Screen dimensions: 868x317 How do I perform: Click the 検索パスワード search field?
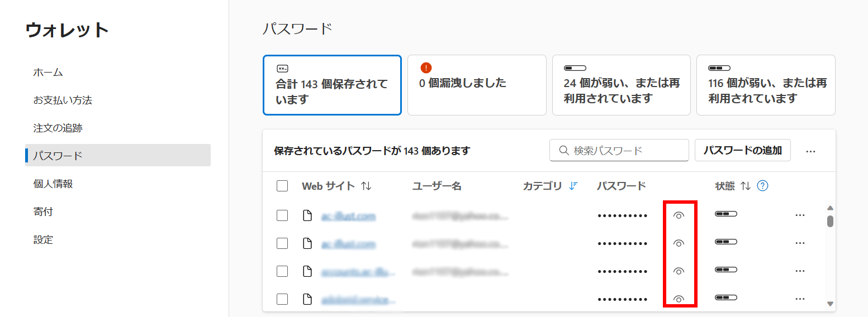click(x=619, y=151)
